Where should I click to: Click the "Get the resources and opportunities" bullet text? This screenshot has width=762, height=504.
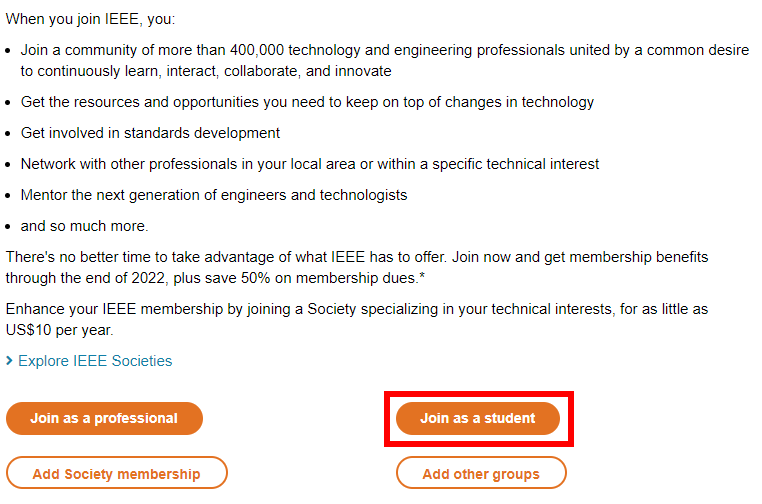click(x=307, y=102)
